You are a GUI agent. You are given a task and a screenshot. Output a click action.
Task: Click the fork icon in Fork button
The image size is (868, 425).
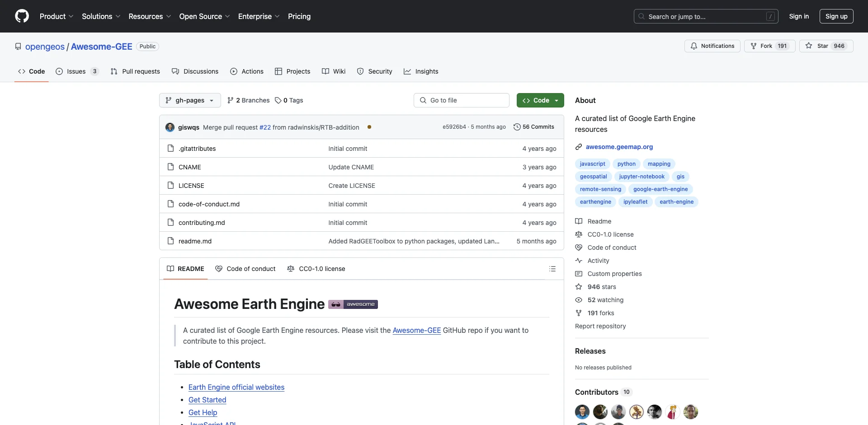pyautogui.click(x=754, y=46)
